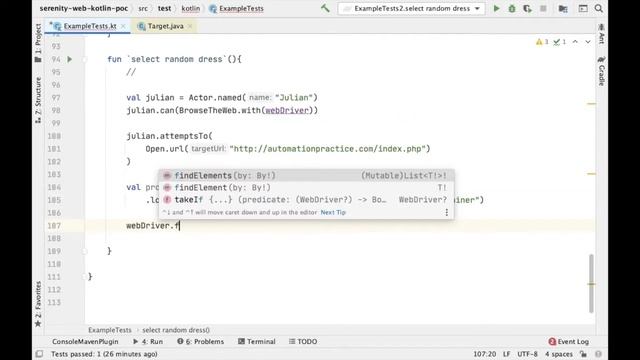This screenshot has height=360, width=640.
Task: Click the ExampleTests editor breadcrumb at the bottom
Action: [x=110, y=330]
